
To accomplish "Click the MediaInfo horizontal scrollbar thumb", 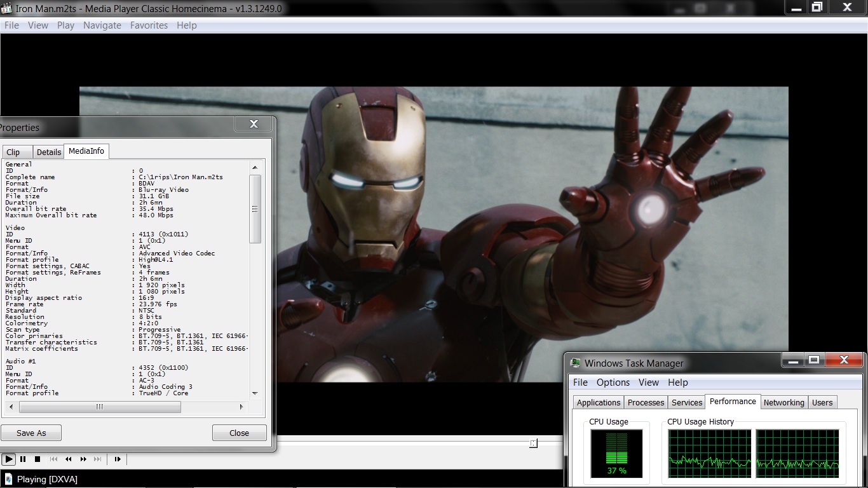I will [x=100, y=407].
